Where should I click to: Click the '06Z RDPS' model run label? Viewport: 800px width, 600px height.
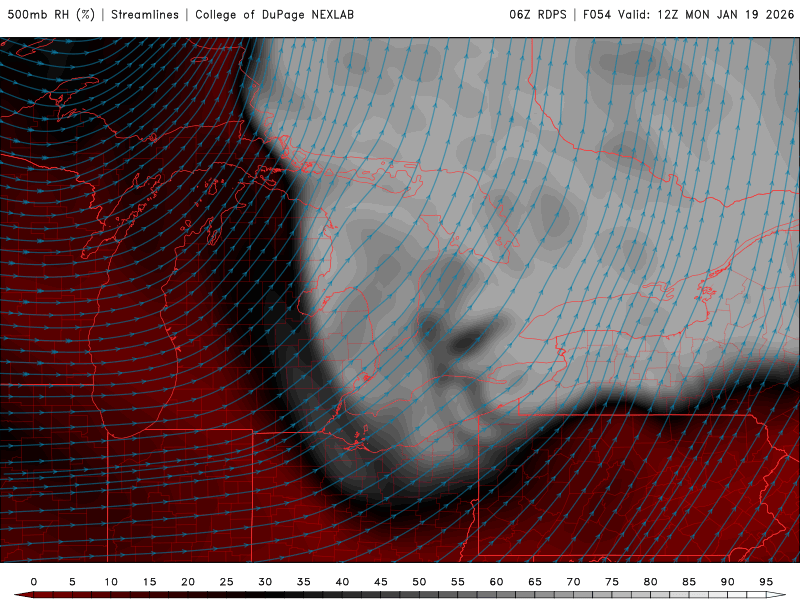coord(538,15)
